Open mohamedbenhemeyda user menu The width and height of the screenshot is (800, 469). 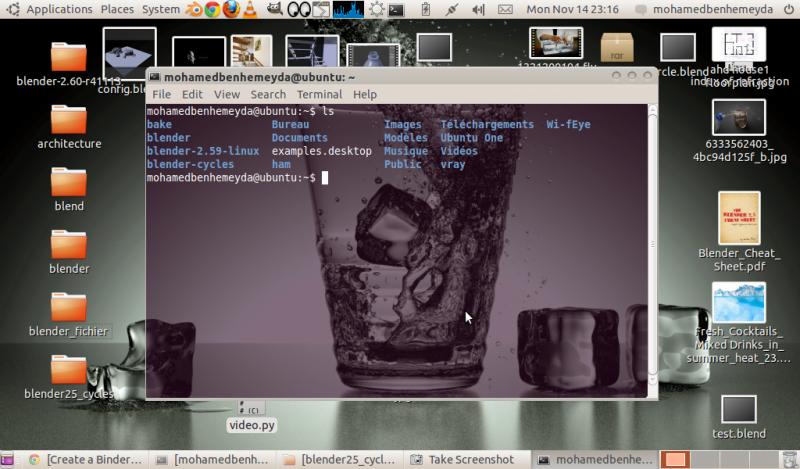[712, 9]
